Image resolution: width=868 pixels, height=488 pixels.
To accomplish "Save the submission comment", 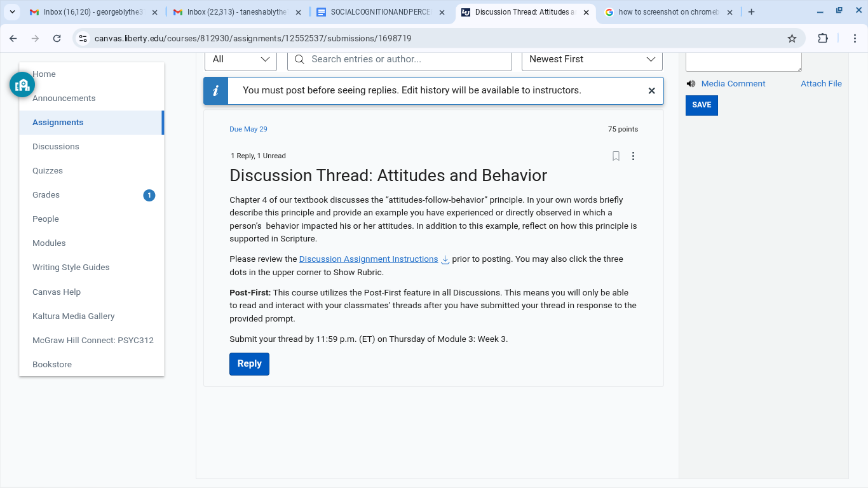I will point(702,105).
